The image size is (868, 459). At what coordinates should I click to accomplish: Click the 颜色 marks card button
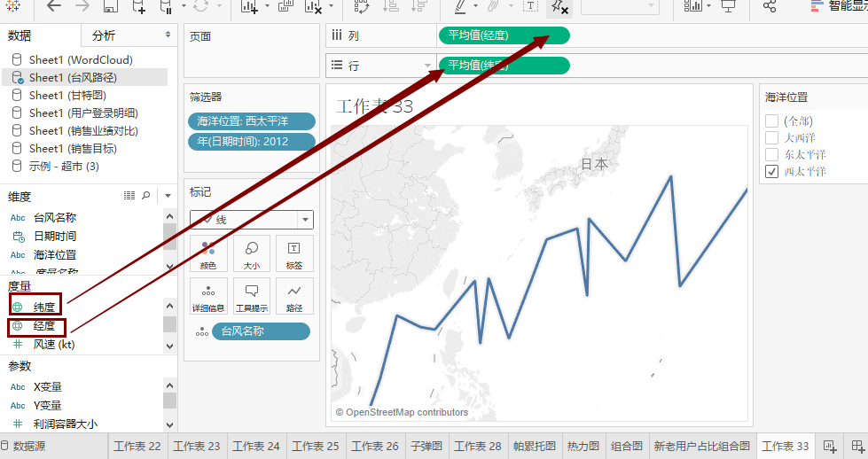[208, 253]
